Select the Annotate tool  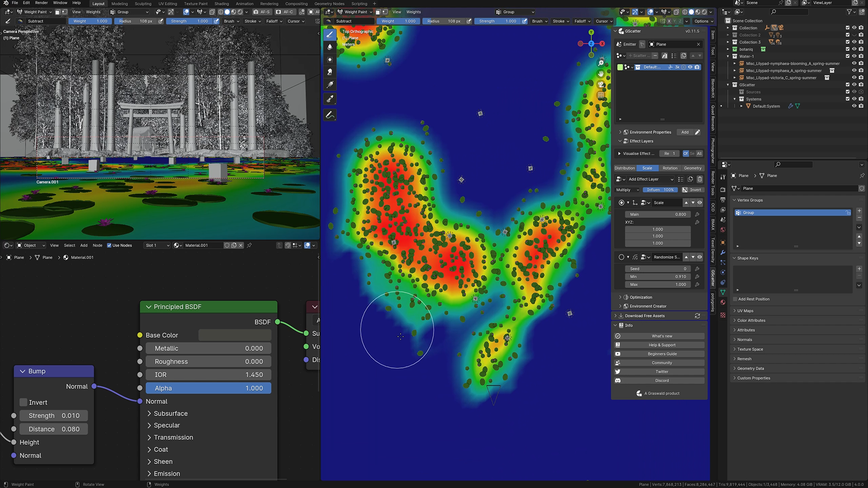tap(330, 115)
